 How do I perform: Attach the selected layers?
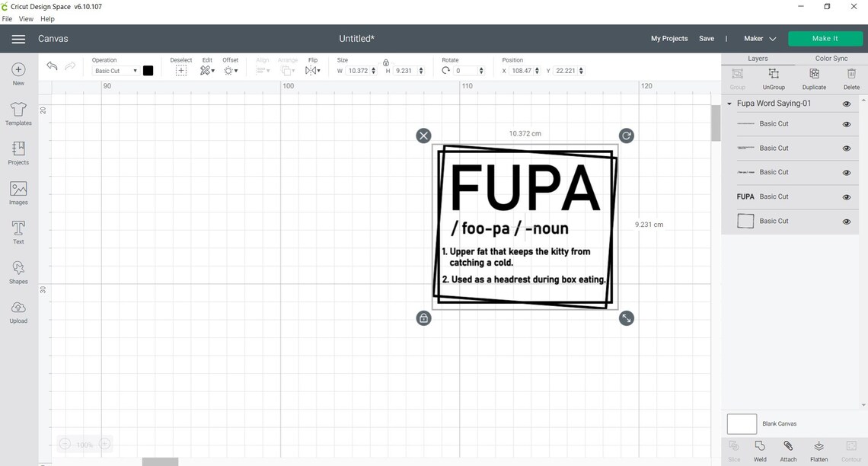pyautogui.click(x=788, y=449)
